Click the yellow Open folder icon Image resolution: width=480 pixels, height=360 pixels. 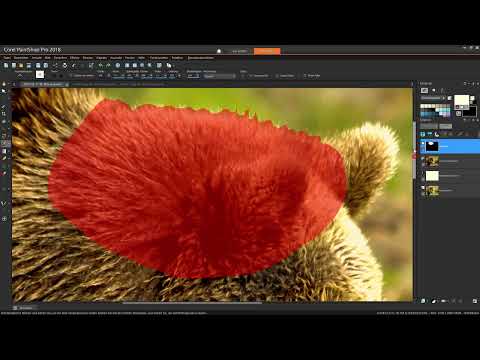(x=21, y=65)
